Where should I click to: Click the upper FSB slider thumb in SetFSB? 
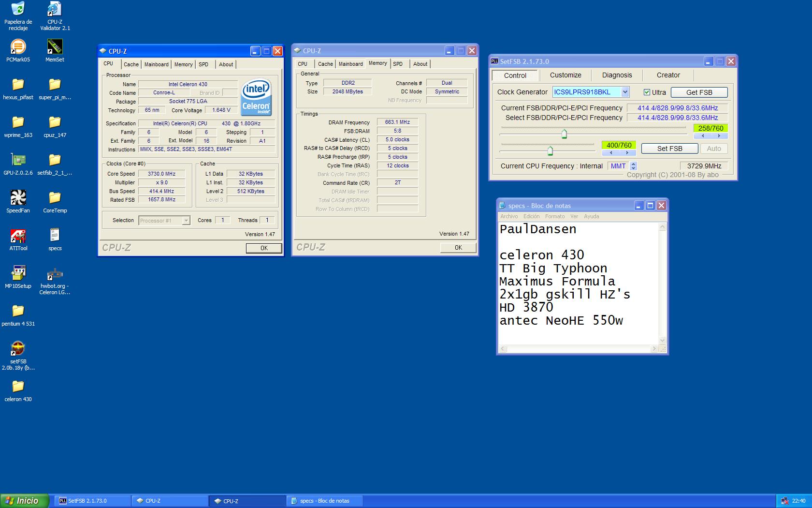(564, 134)
